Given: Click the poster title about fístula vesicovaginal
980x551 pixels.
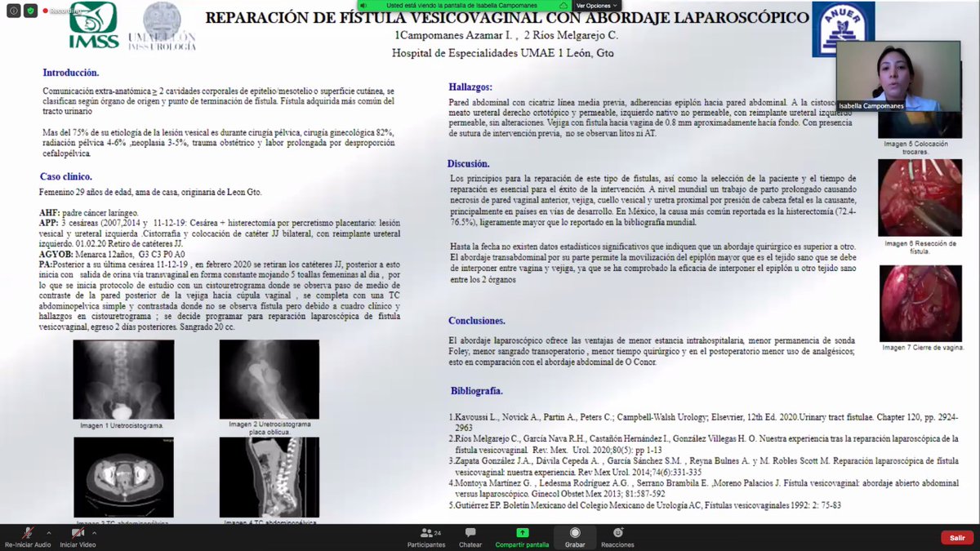Looking at the screenshot, I should 506,18.
